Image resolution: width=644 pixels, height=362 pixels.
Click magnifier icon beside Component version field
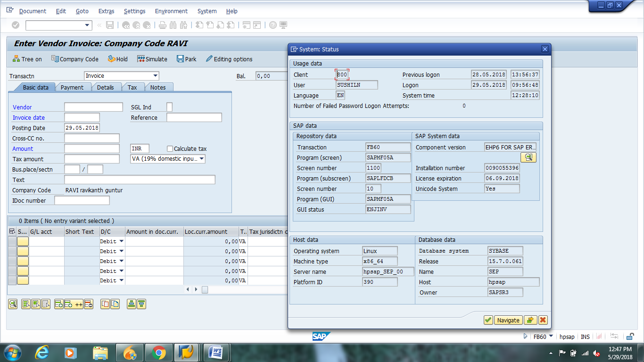[x=528, y=157]
